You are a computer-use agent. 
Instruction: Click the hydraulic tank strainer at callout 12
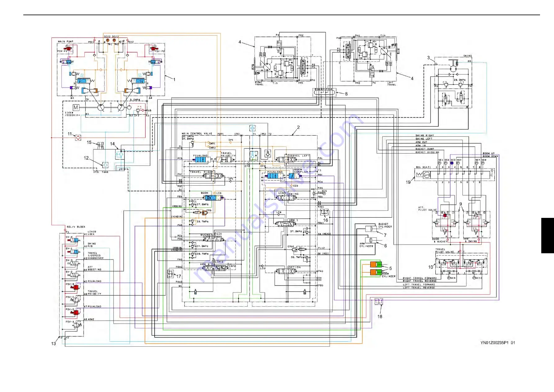(x=105, y=164)
